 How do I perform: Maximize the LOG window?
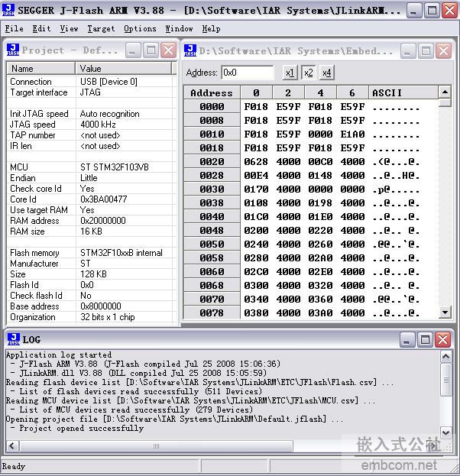[425, 340]
